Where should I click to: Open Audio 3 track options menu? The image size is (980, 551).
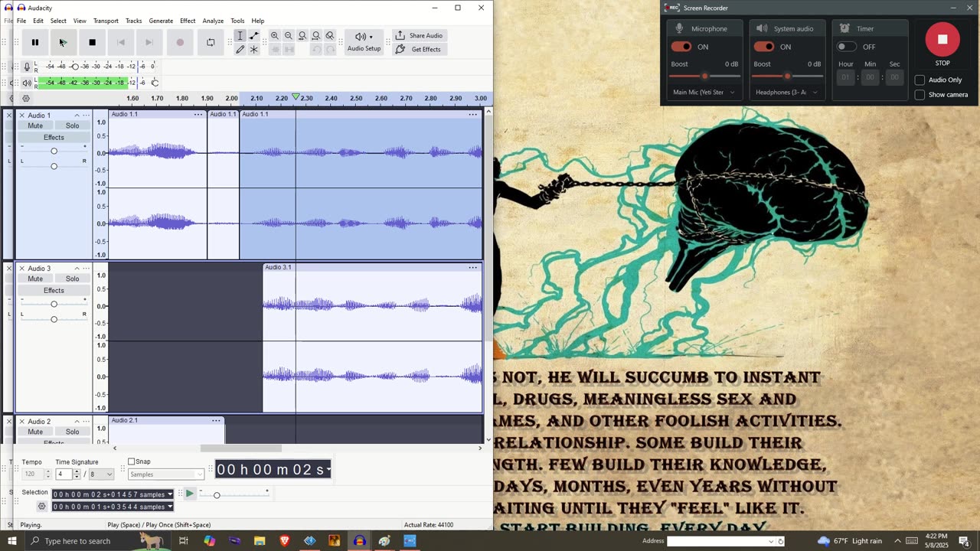click(86, 269)
